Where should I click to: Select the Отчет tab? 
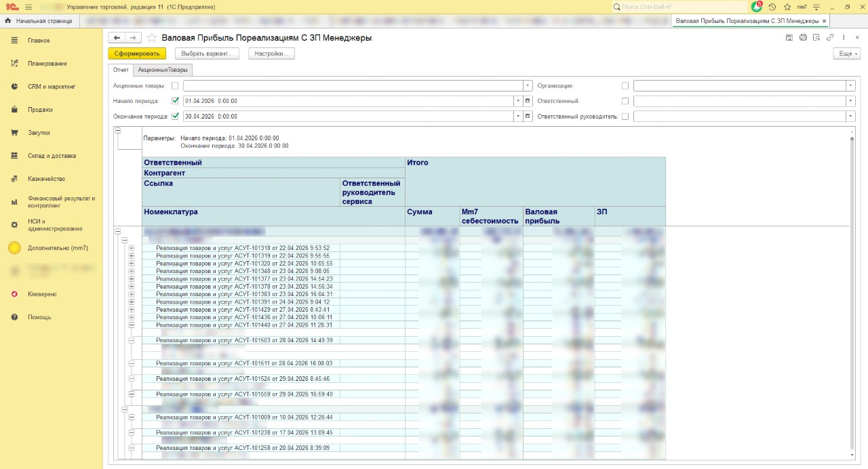click(121, 70)
